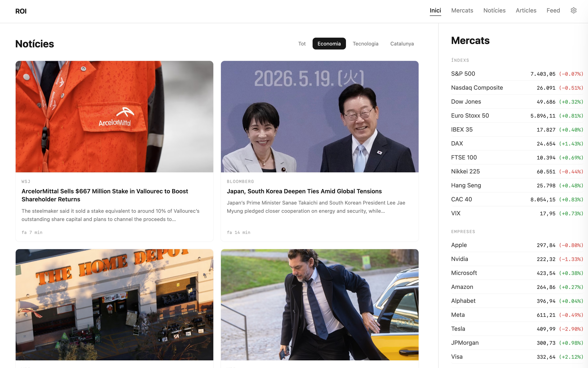588x368 pixels.
Task: Choose the Economia news filter
Action: [329, 44]
